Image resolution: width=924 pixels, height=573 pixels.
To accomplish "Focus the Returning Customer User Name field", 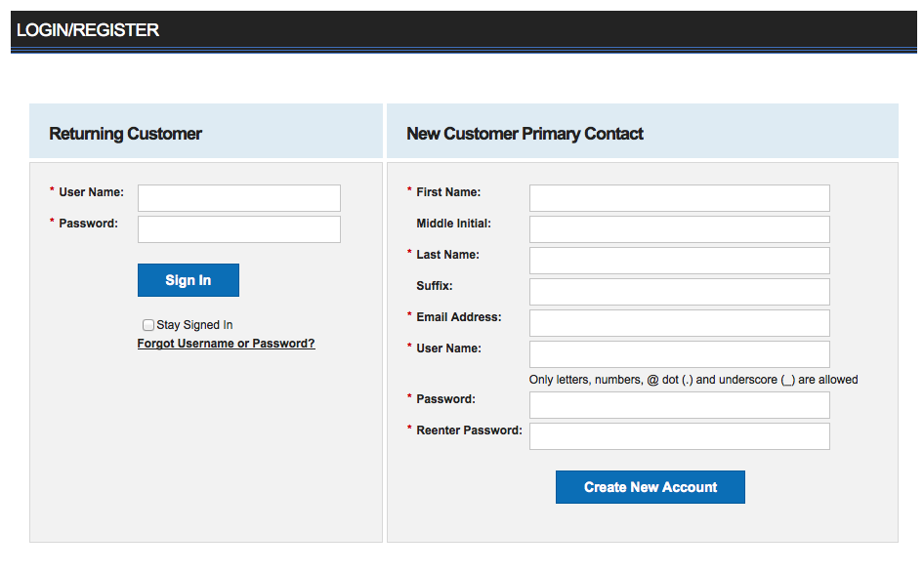I will tap(239, 198).
